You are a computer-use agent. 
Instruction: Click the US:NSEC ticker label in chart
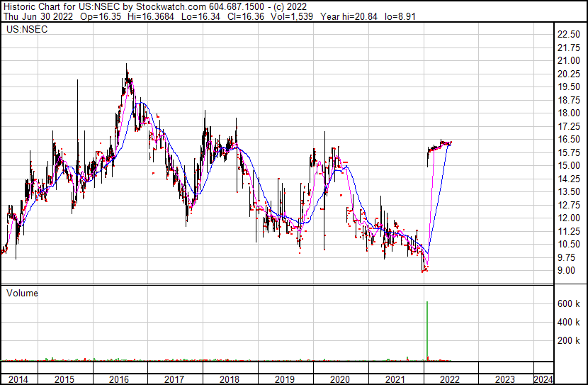pyautogui.click(x=23, y=30)
